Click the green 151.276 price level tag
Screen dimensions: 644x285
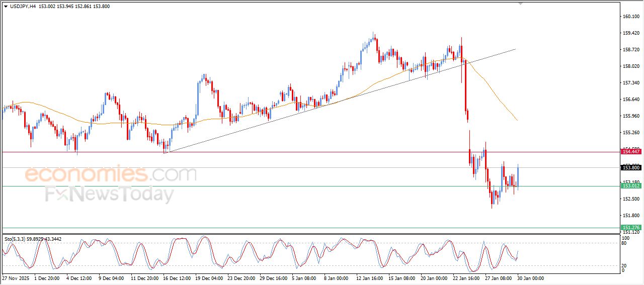pos(631,228)
